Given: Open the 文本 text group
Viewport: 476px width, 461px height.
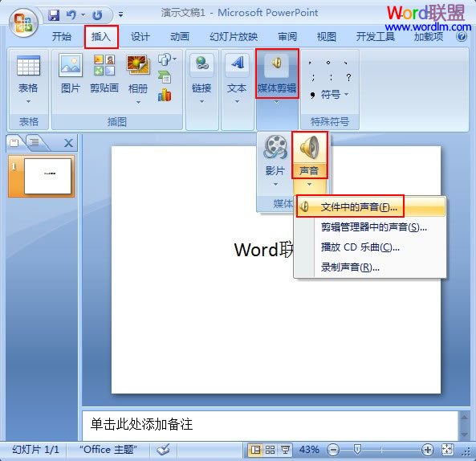Looking at the screenshot, I should point(237,79).
